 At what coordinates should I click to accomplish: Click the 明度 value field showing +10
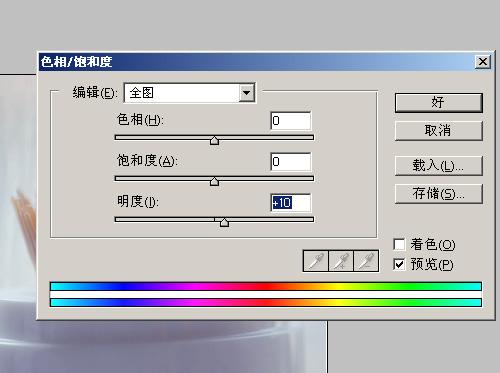[x=291, y=202]
